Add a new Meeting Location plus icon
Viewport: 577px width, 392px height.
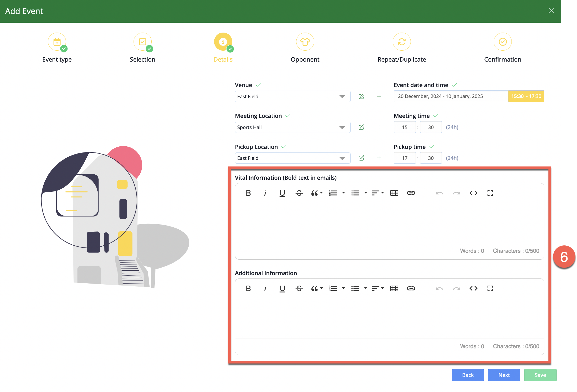point(379,127)
